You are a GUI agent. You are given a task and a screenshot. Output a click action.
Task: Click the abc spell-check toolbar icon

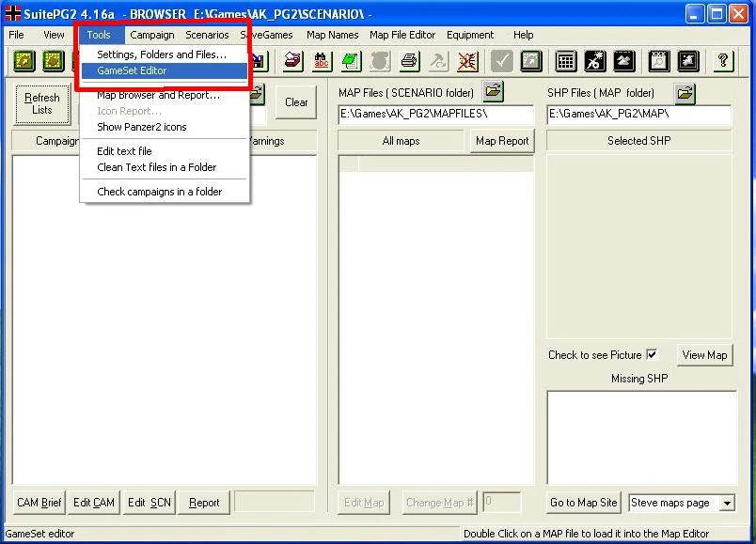(321, 61)
